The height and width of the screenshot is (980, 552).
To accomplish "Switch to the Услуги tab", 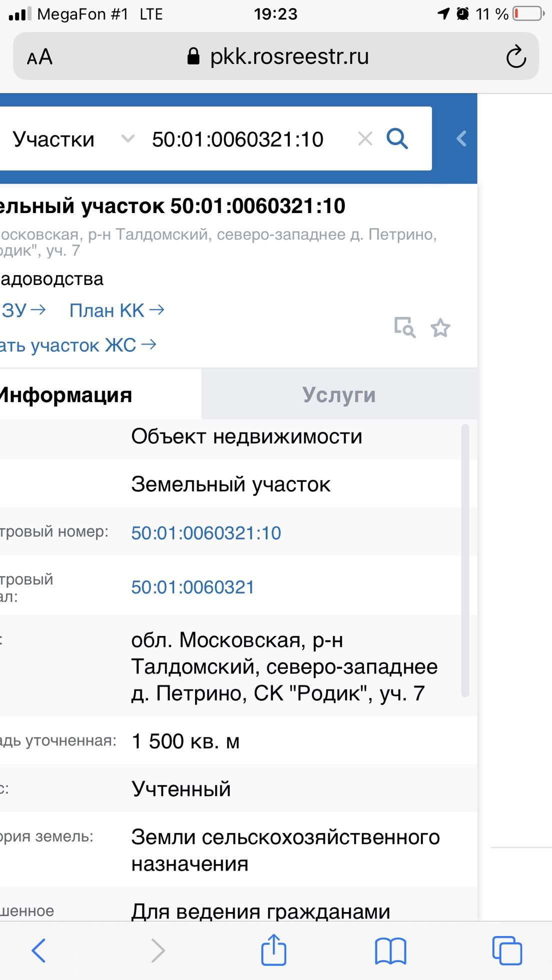I will [x=339, y=394].
